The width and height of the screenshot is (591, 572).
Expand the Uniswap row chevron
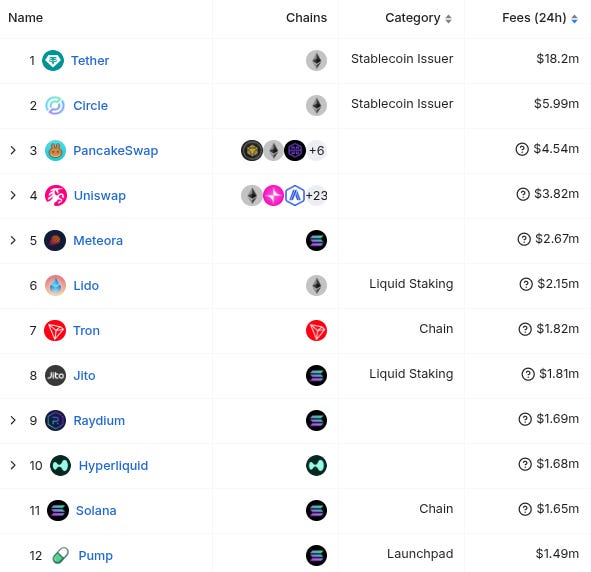click(x=13, y=195)
